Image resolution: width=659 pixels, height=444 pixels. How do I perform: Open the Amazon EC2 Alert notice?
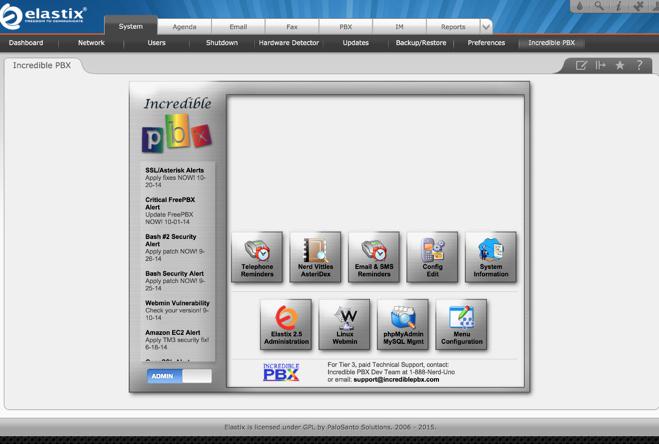(177, 339)
